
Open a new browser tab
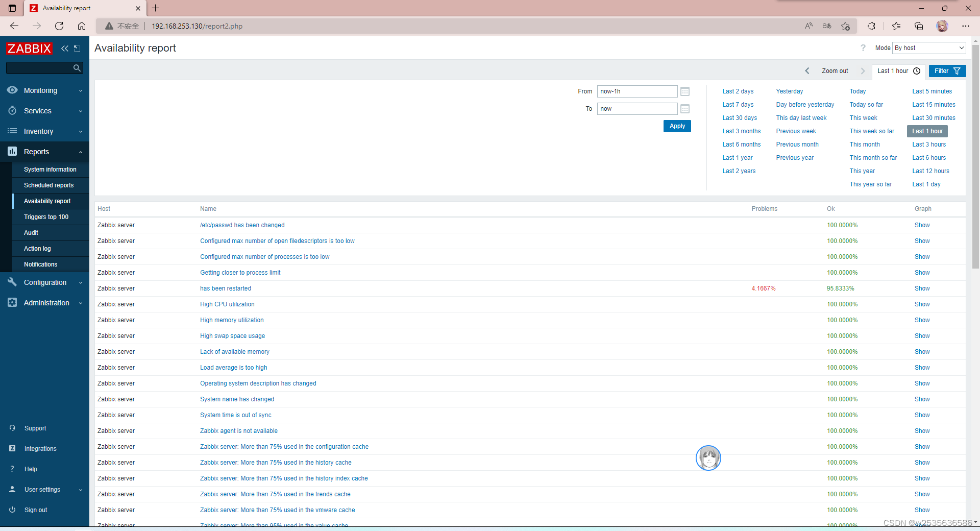[x=156, y=8]
